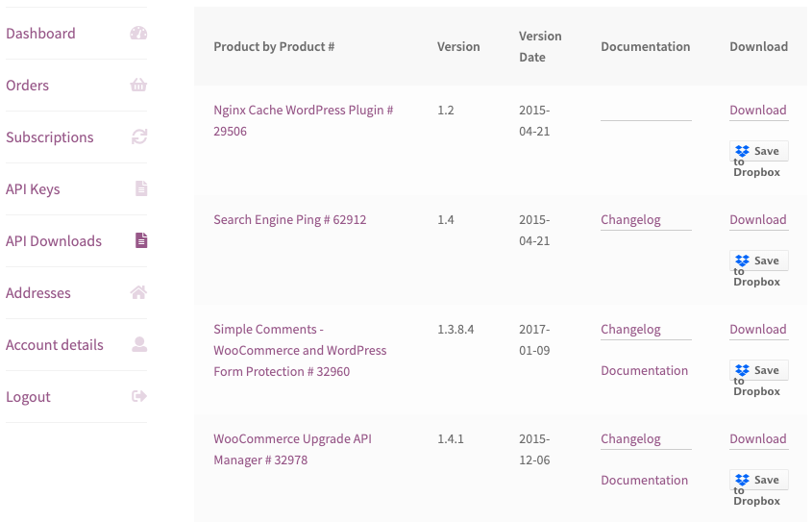
Task: Click the API Keys document icon
Action: (141, 189)
